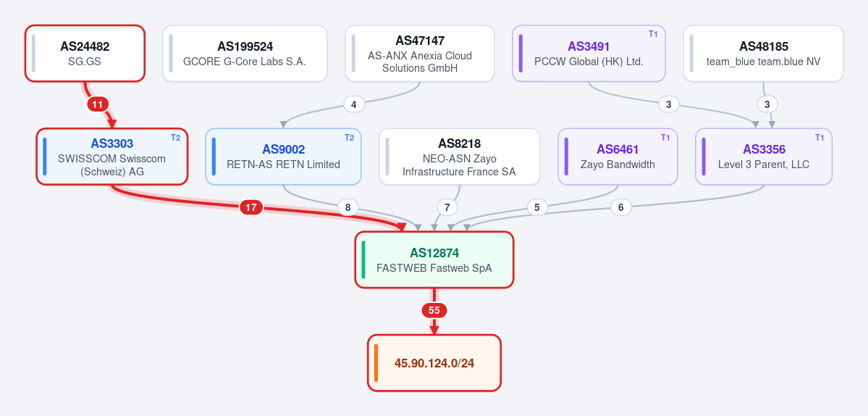Select the AS47147 Anexia Cloud Solutions node
Screen dimensions: 868x416
[x=420, y=53]
